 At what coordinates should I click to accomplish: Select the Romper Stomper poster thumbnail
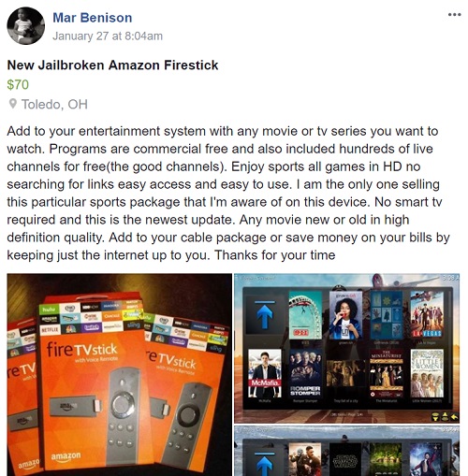[x=305, y=373]
